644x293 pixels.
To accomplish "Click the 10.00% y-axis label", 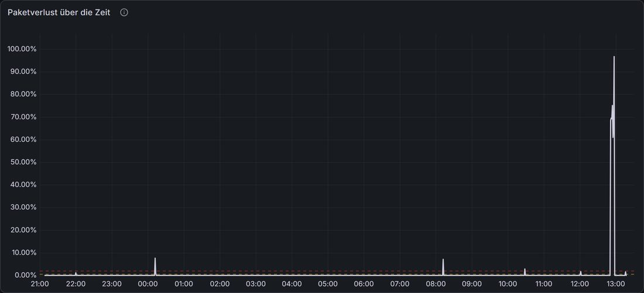I will (23, 253).
